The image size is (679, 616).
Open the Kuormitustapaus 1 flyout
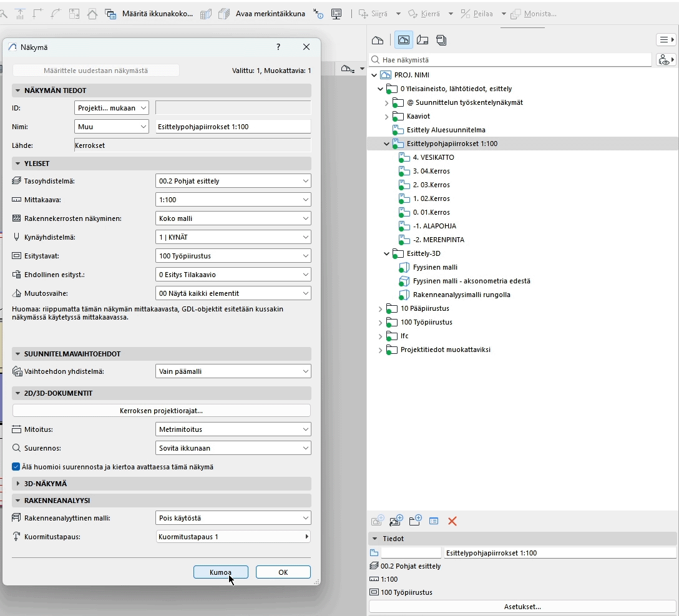click(233, 536)
